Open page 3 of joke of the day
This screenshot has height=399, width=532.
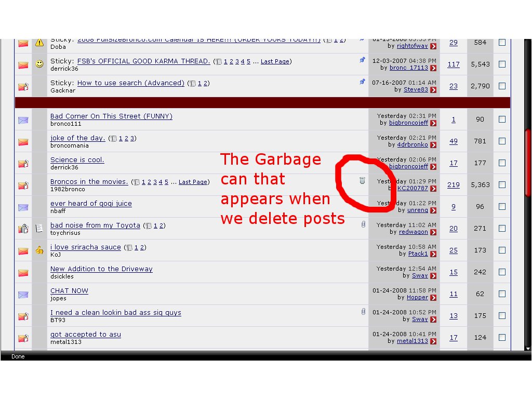pos(132,138)
